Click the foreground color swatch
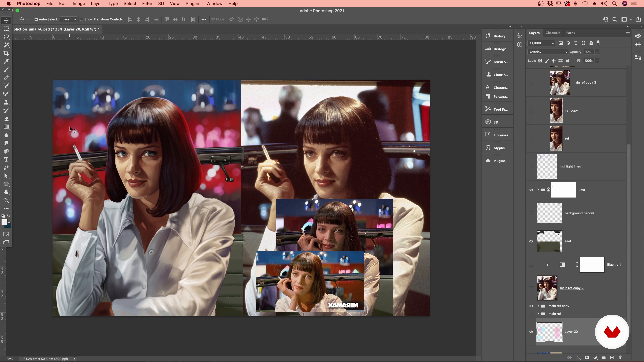 coord(4,222)
